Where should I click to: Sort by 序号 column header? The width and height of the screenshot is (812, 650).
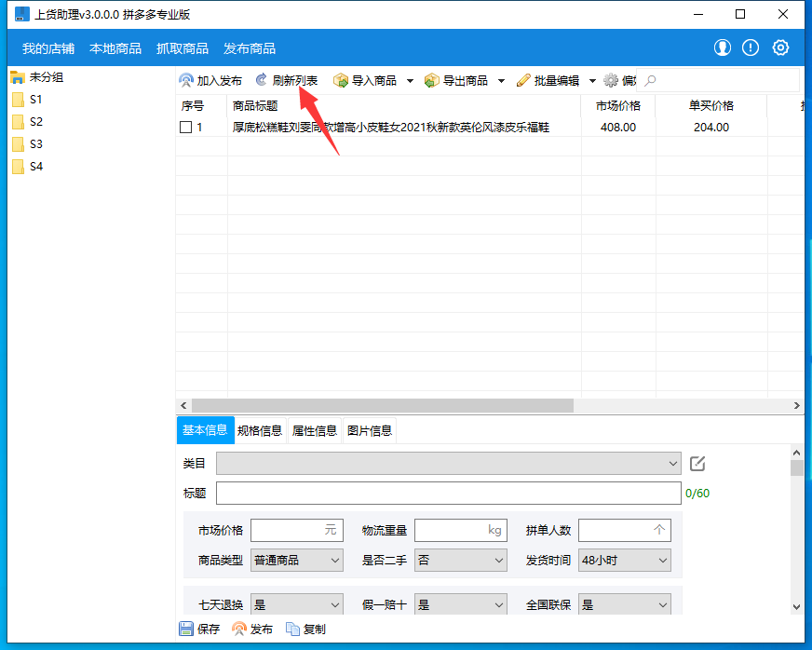pyautogui.click(x=201, y=106)
